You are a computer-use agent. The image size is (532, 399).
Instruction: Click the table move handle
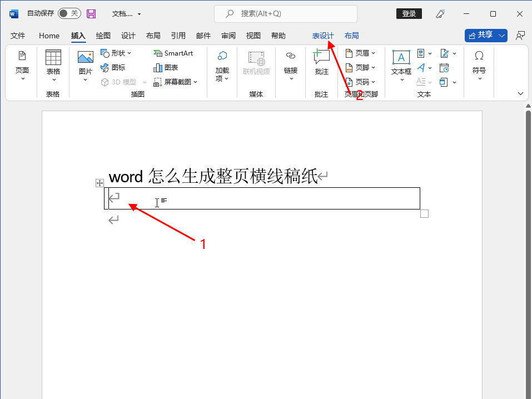[100, 183]
